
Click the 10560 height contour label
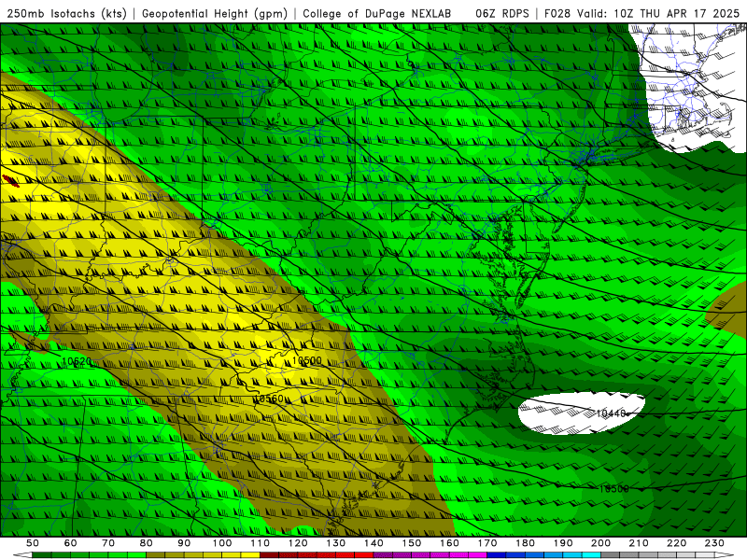coord(269,399)
